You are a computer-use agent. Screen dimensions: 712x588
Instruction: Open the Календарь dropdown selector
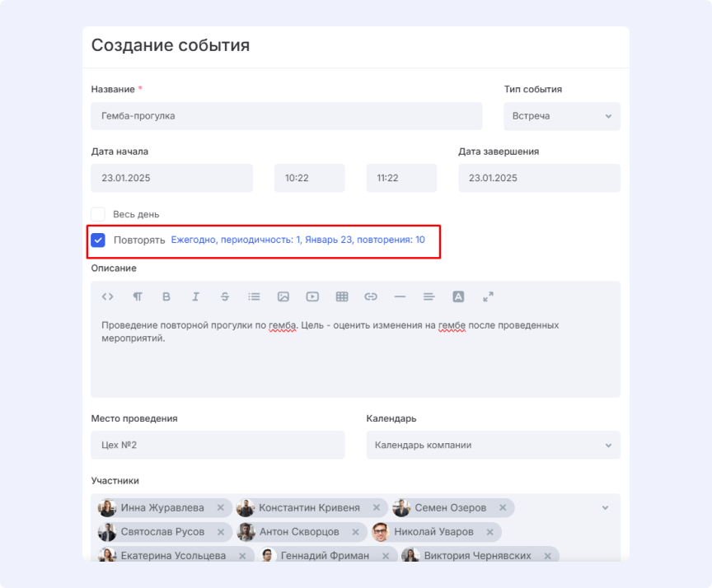pyautogui.click(x=493, y=445)
